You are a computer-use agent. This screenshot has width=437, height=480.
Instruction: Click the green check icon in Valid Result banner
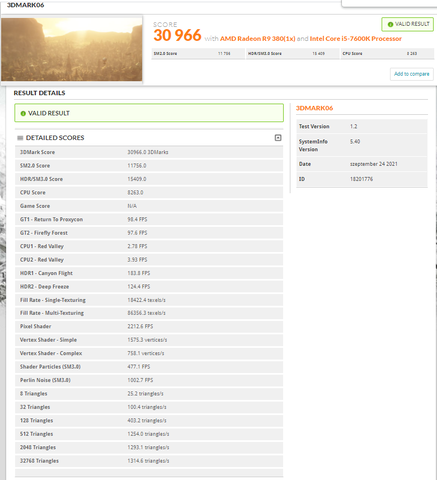point(23,114)
